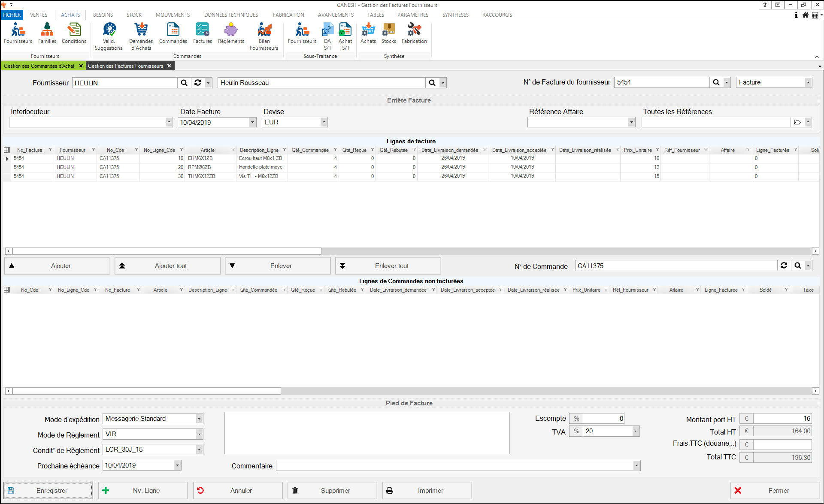The width and height of the screenshot is (824, 504).
Task: Switch to the STOCK ribbon tab
Action: coord(134,15)
